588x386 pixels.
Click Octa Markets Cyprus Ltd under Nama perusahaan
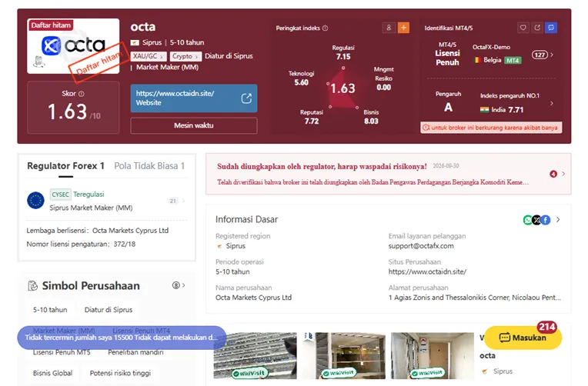click(x=253, y=298)
